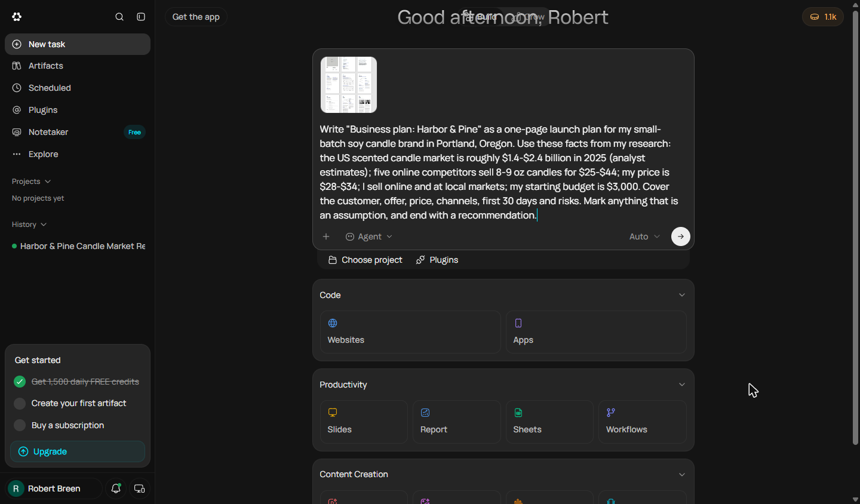The width and height of the screenshot is (860, 504).
Task: Open the Agent mode dropdown
Action: point(369,236)
